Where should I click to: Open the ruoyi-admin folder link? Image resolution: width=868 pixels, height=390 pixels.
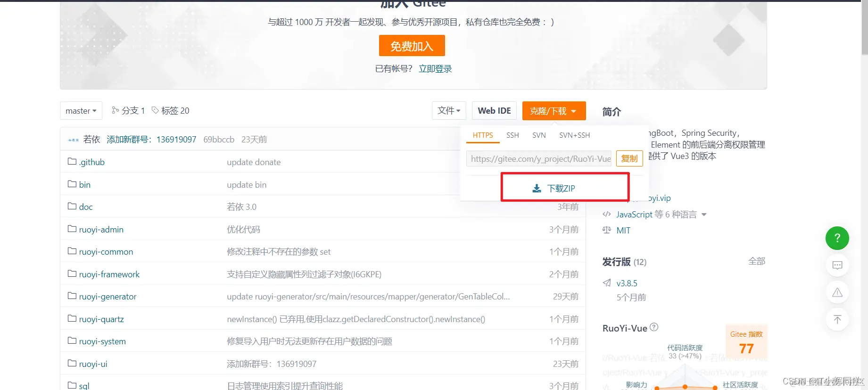point(101,229)
